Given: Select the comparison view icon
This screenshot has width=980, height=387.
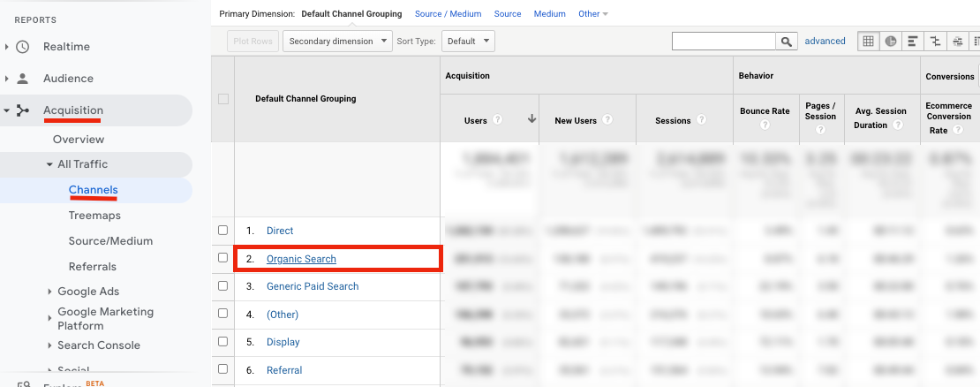Looking at the screenshot, I should coord(935,42).
